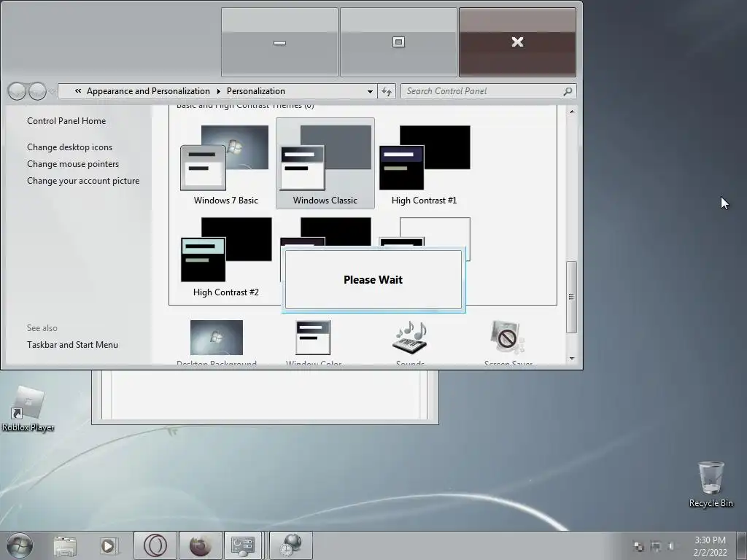Viewport: 747px width, 560px height.
Task: Open Change desktop icons link
Action: coord(69,147)
